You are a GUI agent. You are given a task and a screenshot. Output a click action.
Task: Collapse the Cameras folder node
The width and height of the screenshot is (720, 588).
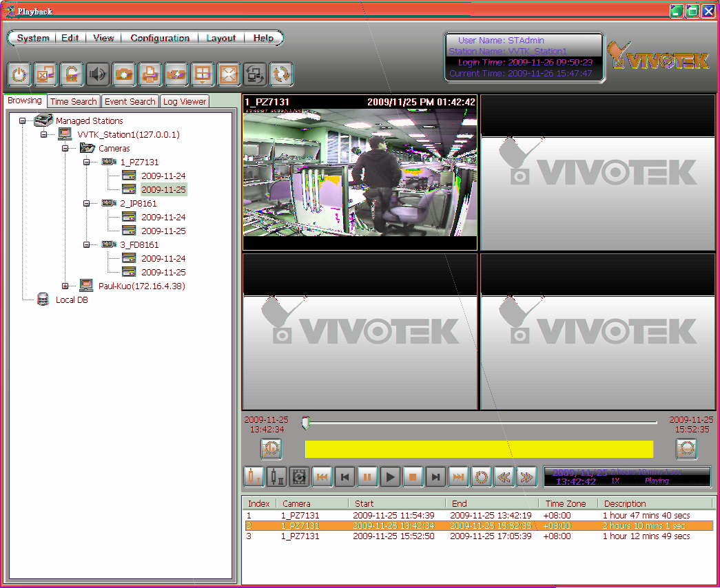point(65,148)
